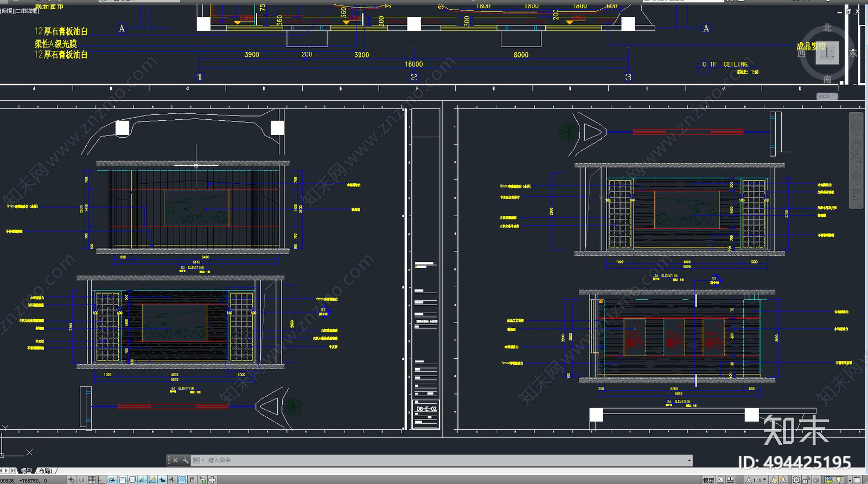Open the 1:1 annotation scale dropdown
The height and width of the screenshot is (484, 868).
click(x=757, y=480)
